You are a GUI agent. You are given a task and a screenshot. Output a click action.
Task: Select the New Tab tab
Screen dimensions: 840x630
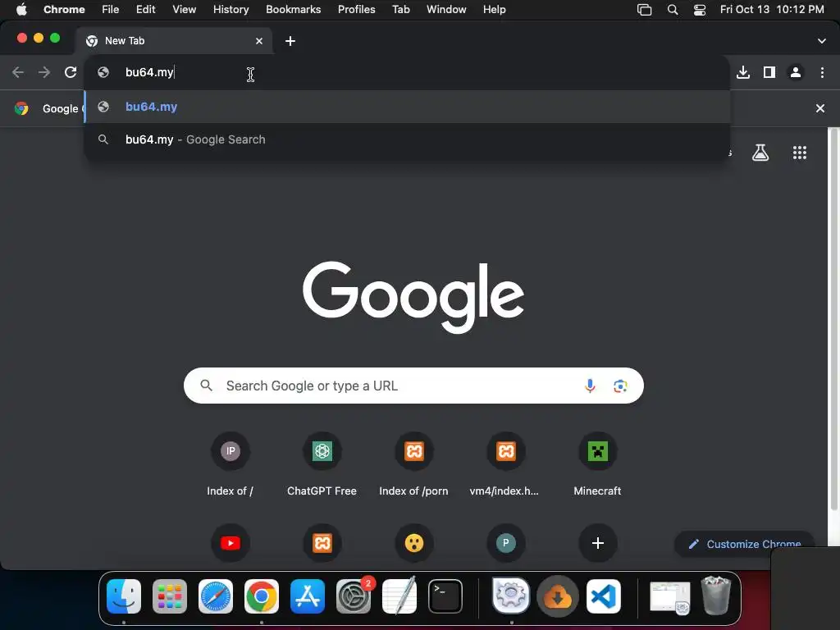[174, 41]
